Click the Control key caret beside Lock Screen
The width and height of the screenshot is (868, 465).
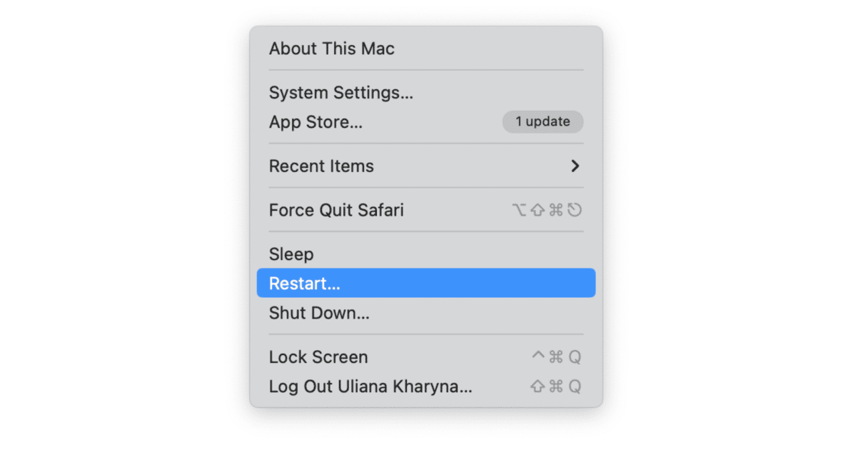tap(538, 357)
